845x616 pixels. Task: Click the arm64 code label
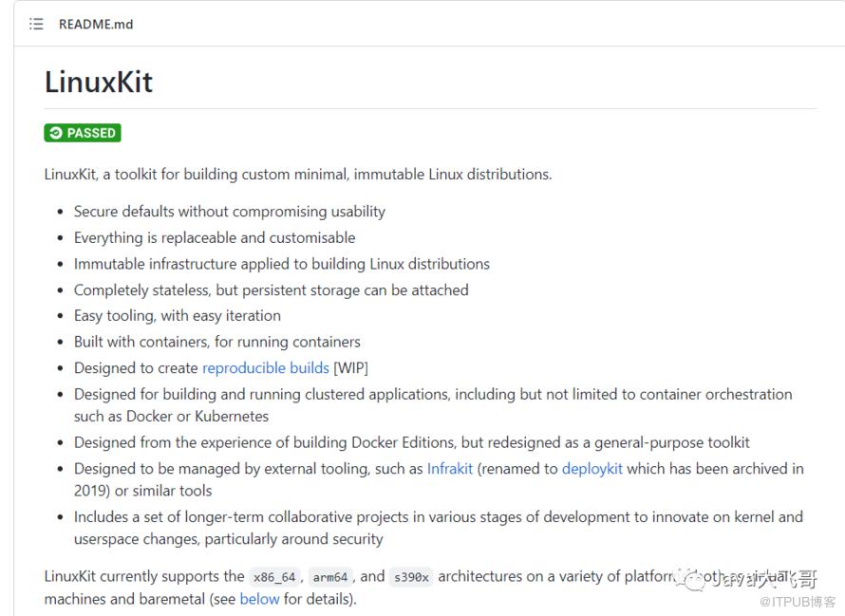pyautogui.click(x=331, y=576)
